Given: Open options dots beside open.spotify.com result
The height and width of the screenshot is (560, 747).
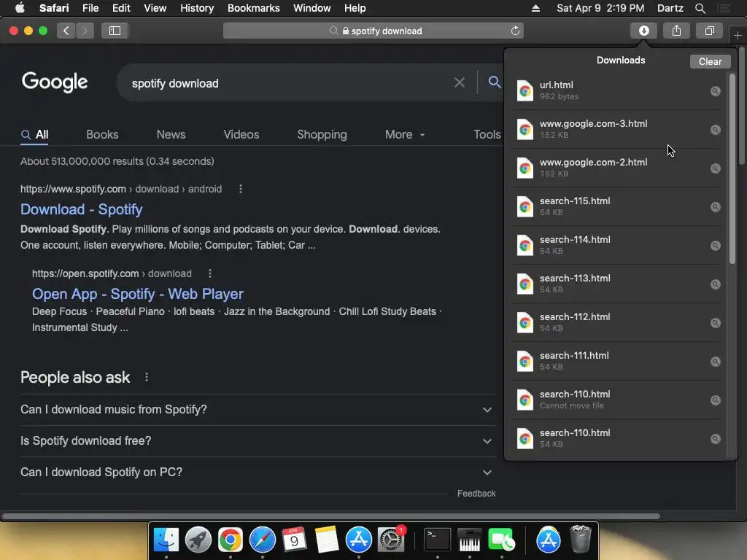Looking at the screenshot, I should [210, 273].
